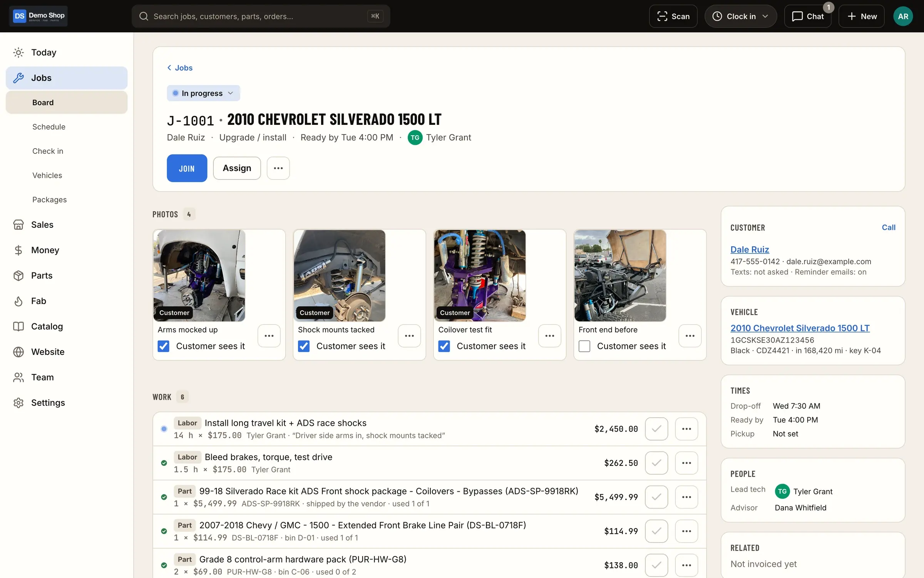924x578 pixels.
Task: Uncheck Customer sees it for Coilover test fit
Action: click(x=444, y=346)
